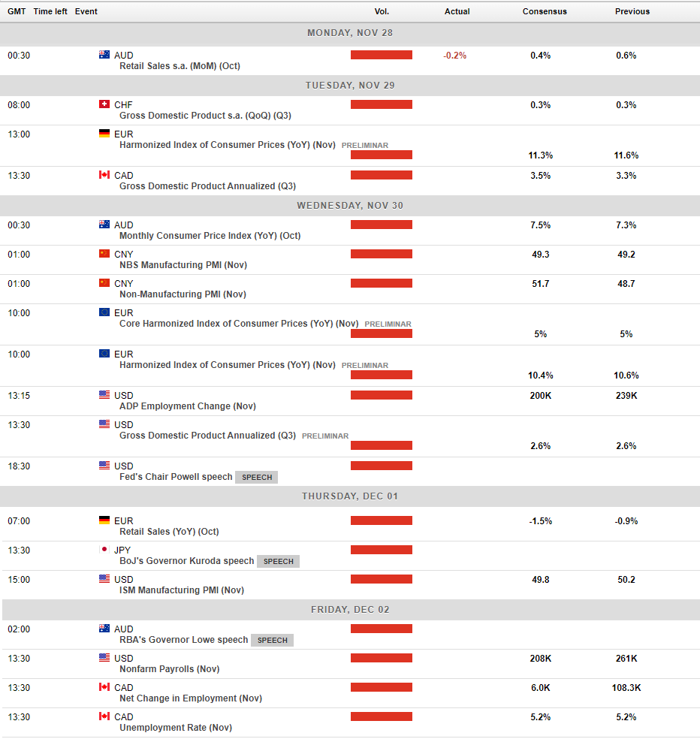Screen dimensions: 700x742
Task: Click SPEECH badge beside RBA's Governor Lowe
Action: point(272,640)
